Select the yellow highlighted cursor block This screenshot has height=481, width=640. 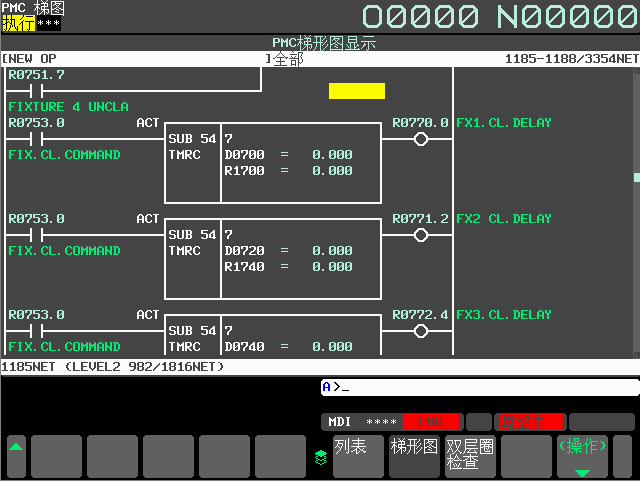pos(356,91)
